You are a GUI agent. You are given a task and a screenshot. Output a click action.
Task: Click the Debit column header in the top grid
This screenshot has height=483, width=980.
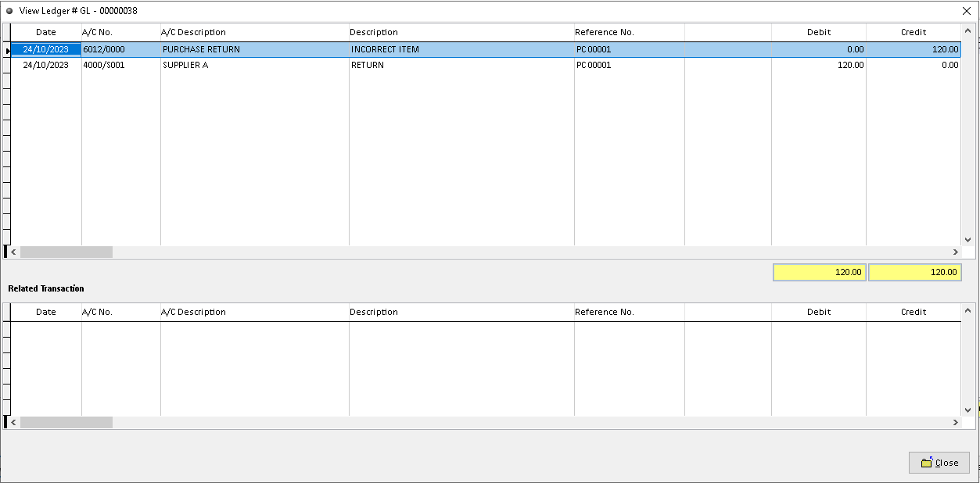(818, 32)
